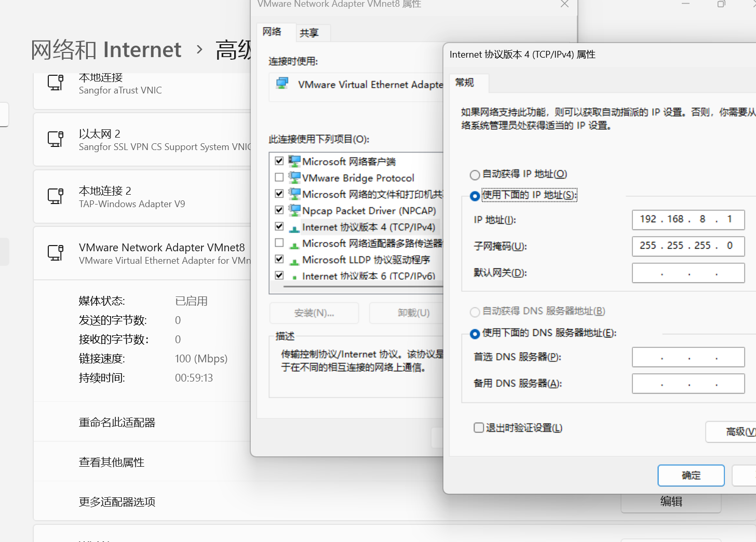Click the 网络和 Internet breadcrumb link
This screenshot has width=756, height=542.
coord(106,50)
